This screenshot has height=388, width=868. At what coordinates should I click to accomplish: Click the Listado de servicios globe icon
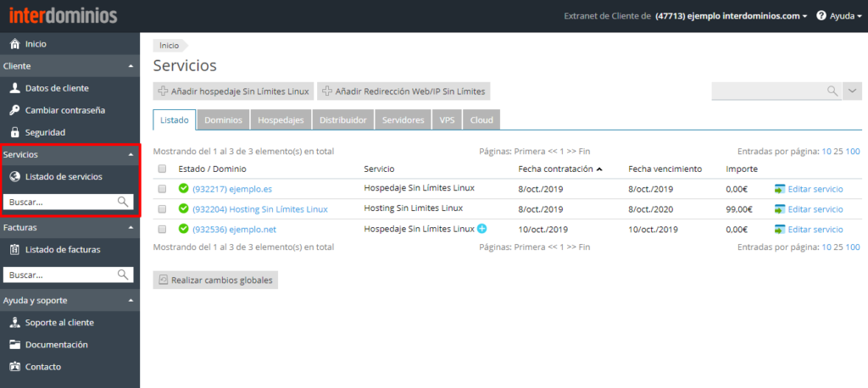point(15,176)
